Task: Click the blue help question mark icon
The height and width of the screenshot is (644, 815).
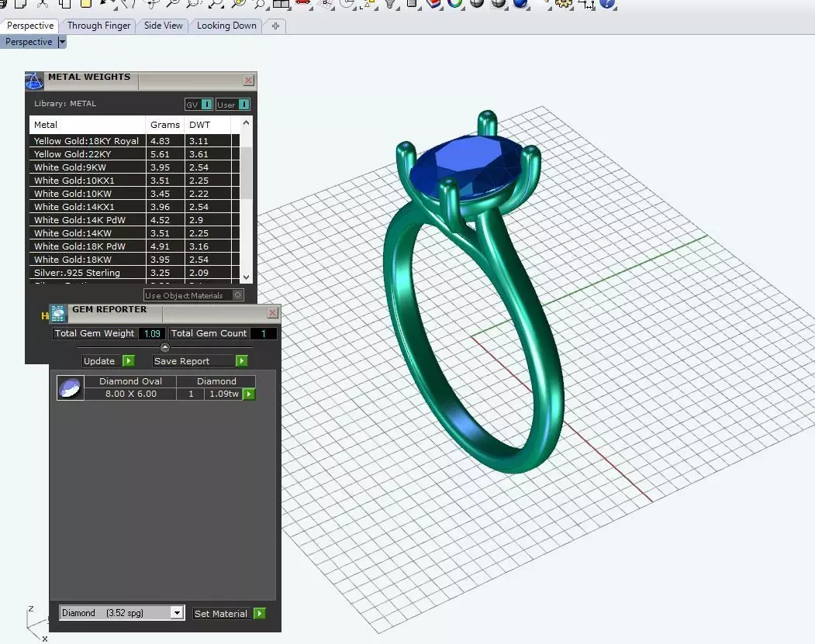Action: click(607, 4)
